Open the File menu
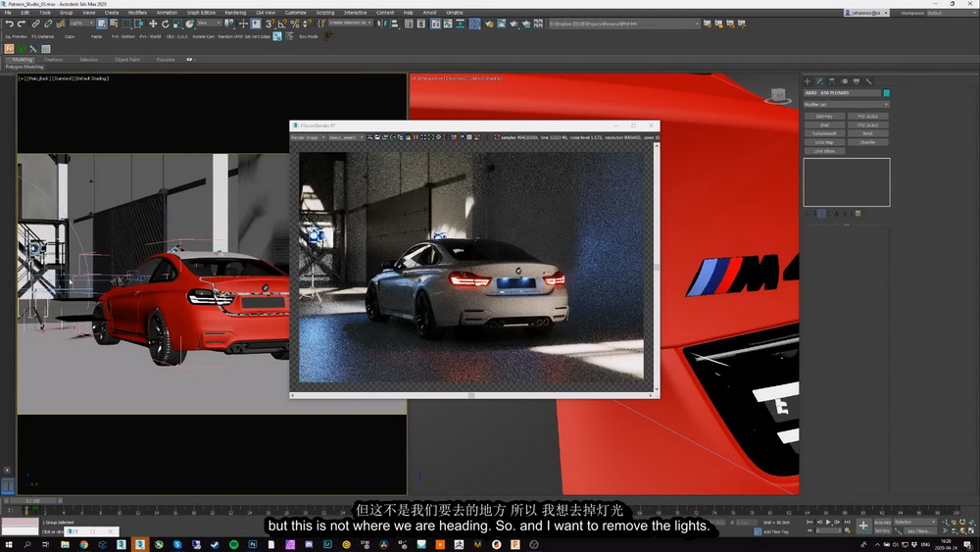The height and width of the screenshot is (552, 980). [x=8, y=13]
